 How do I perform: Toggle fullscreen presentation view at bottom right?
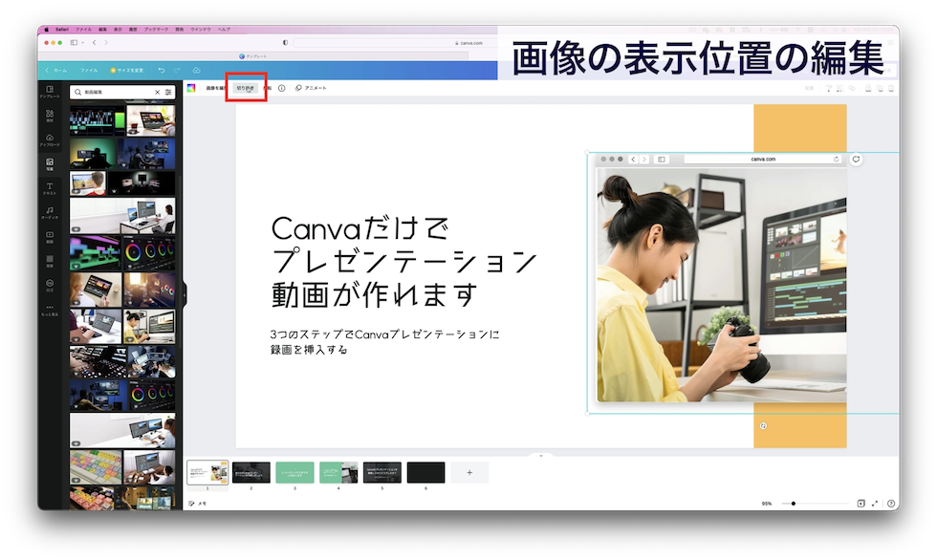tap(874, 503)
